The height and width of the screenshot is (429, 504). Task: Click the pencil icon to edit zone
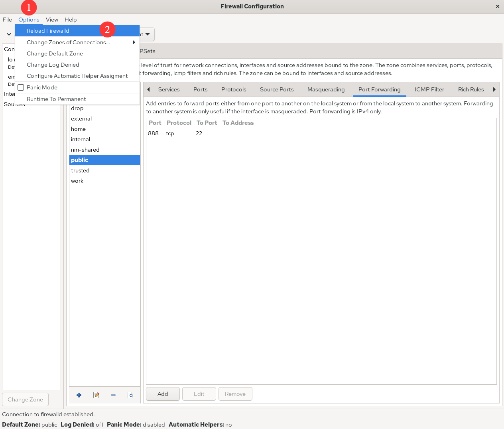(x=96, y=395)
